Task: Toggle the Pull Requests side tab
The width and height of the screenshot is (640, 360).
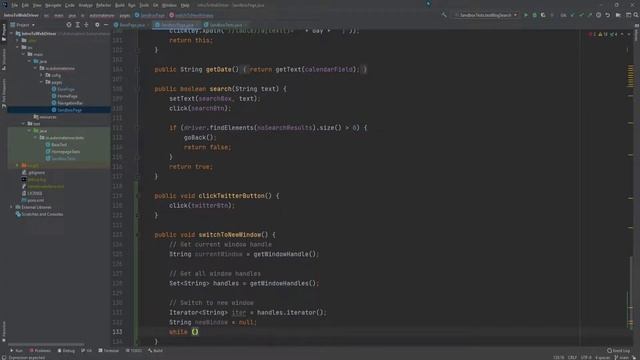Action: tap(4, 94)
